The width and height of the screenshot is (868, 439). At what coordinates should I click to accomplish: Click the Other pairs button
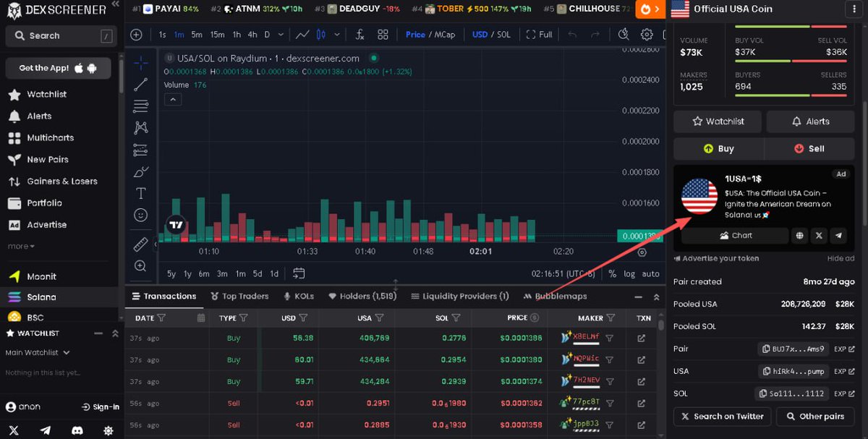(815, 417)
